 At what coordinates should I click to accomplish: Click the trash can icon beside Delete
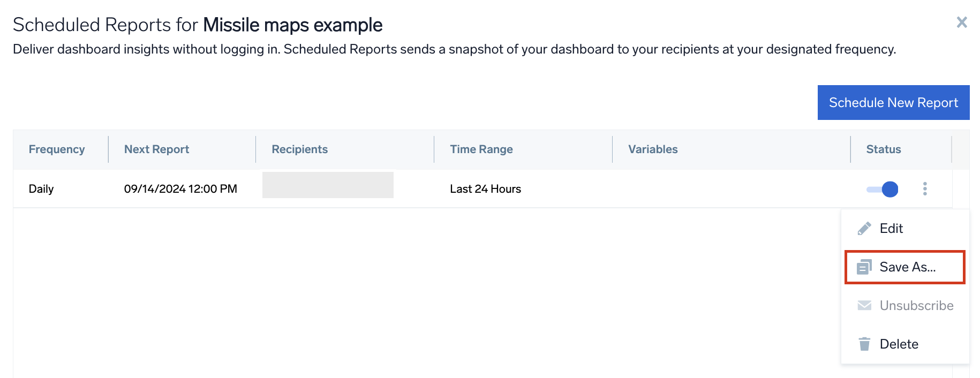tap(864, 344)
